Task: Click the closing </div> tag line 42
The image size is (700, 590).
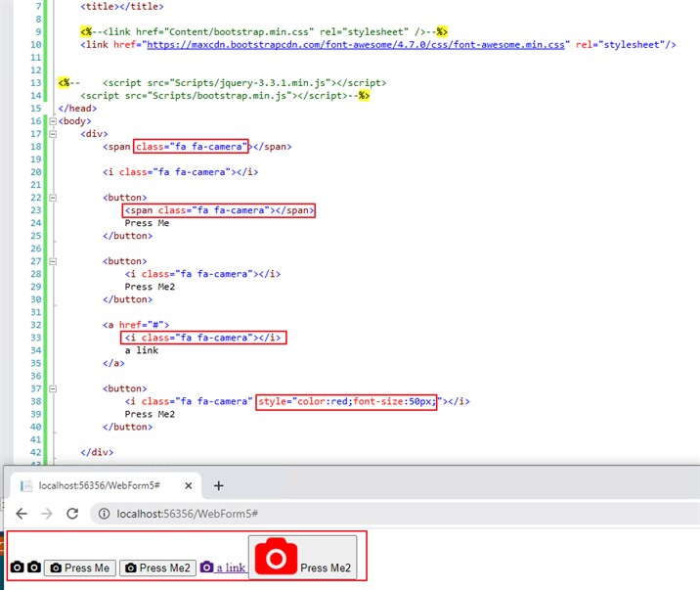Action: [97, 452]
